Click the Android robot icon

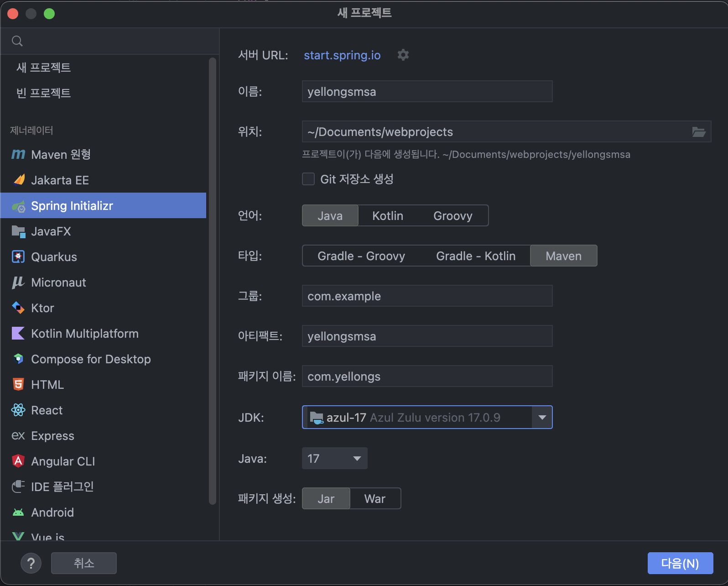[18, 513]
